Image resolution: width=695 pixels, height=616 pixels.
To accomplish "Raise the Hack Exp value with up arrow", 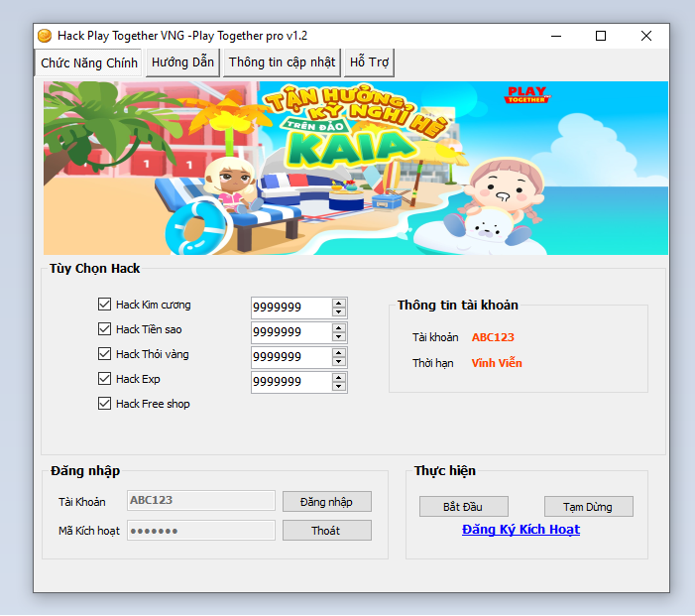I will coord(339,377).
